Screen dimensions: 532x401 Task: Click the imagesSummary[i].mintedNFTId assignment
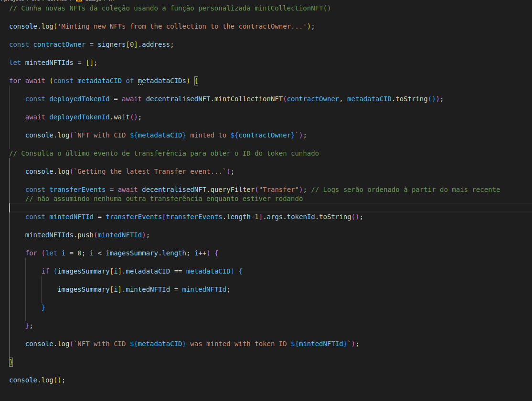143,289
